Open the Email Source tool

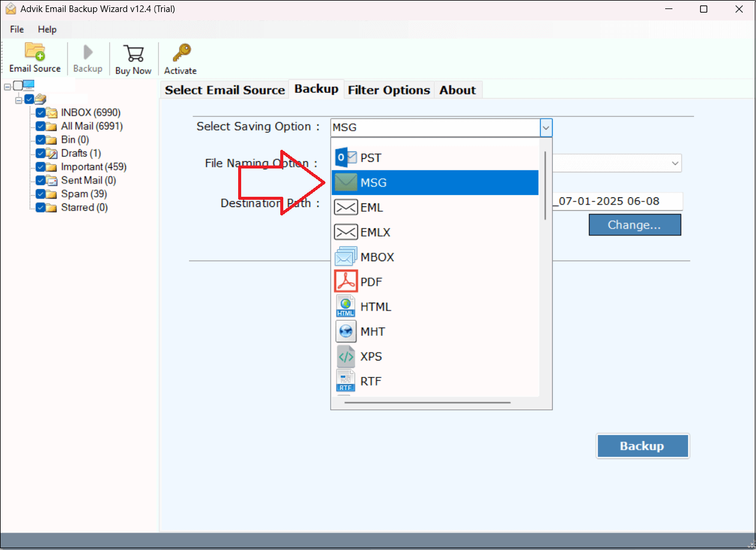tap(35, 57)
